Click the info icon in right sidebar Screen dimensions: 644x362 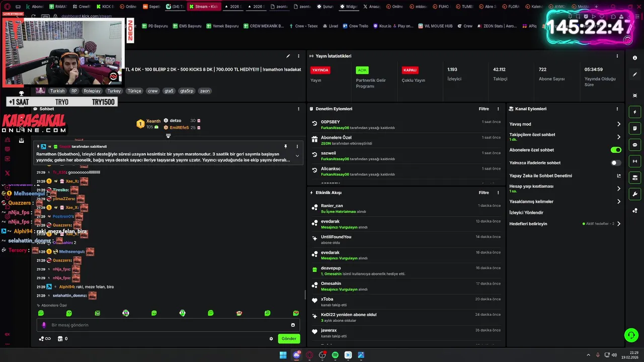pyautogui.click(x=635, y=58)
